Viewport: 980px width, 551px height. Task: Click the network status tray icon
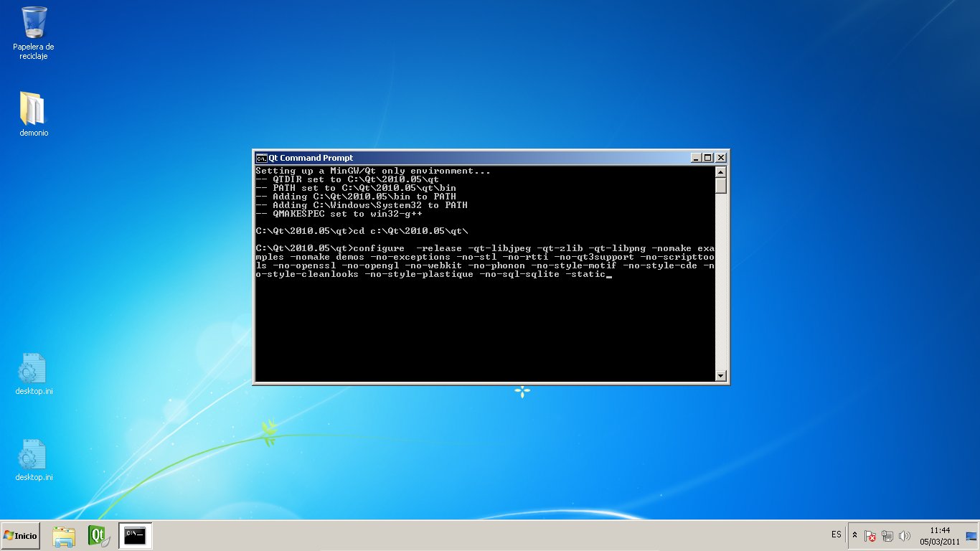tap(887, 536)
